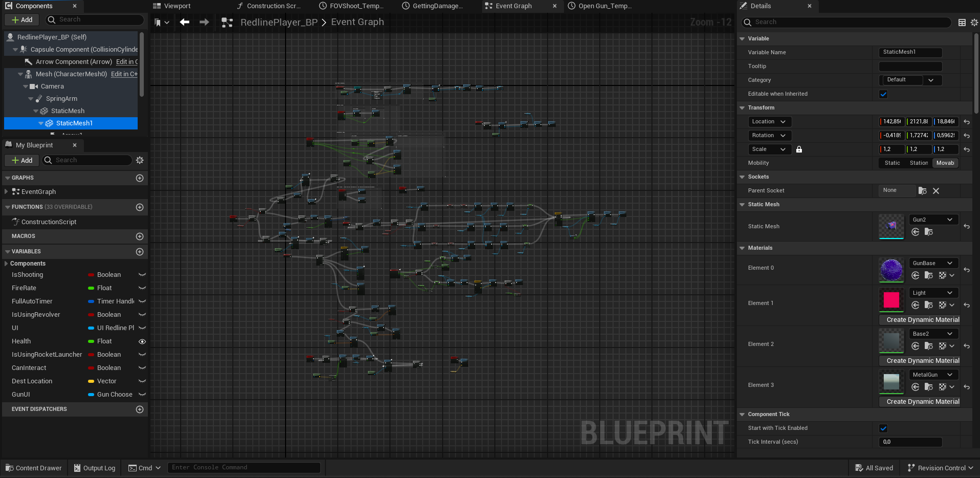Viewport: 980px width, 478px height.
Task: Toggle Health variable visibility eye
Action: click(142, 341)
